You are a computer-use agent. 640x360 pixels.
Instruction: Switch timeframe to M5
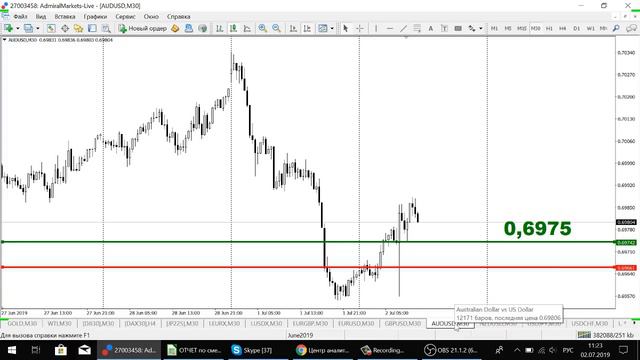(x=508, y=28)
